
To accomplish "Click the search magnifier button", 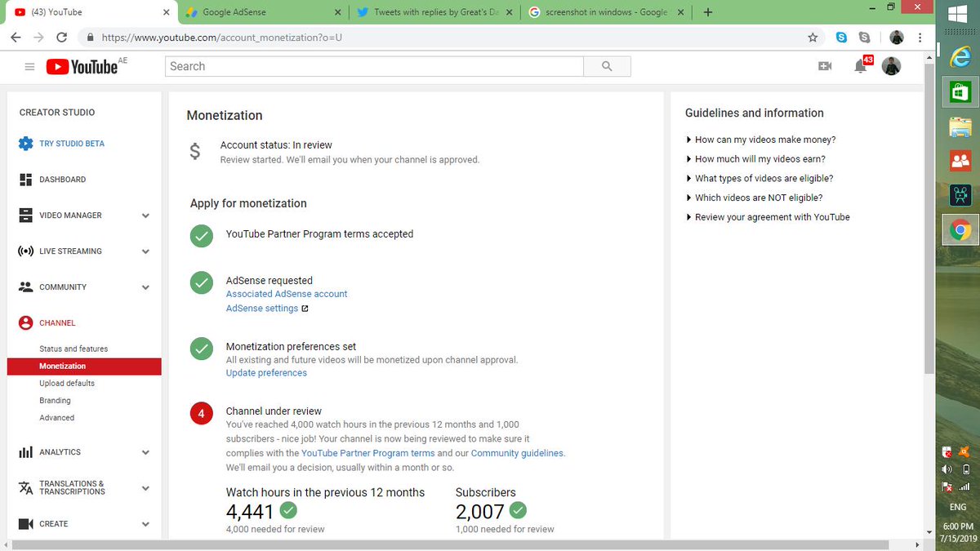I will (607, 66).
